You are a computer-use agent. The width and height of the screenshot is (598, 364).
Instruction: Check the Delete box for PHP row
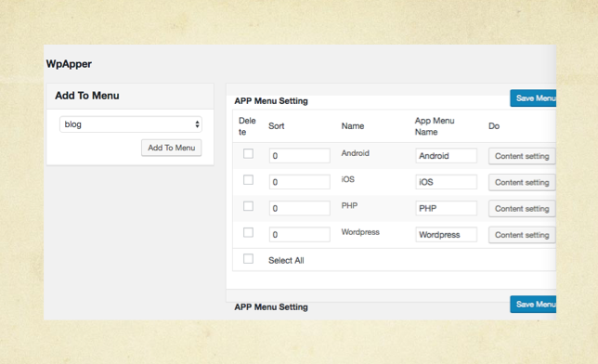248,206
